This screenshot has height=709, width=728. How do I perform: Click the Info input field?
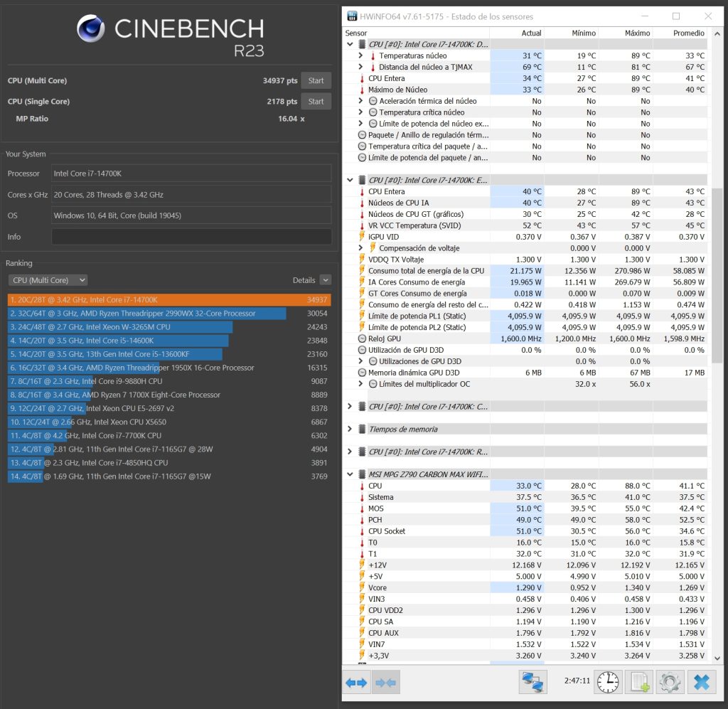(191, 236)
